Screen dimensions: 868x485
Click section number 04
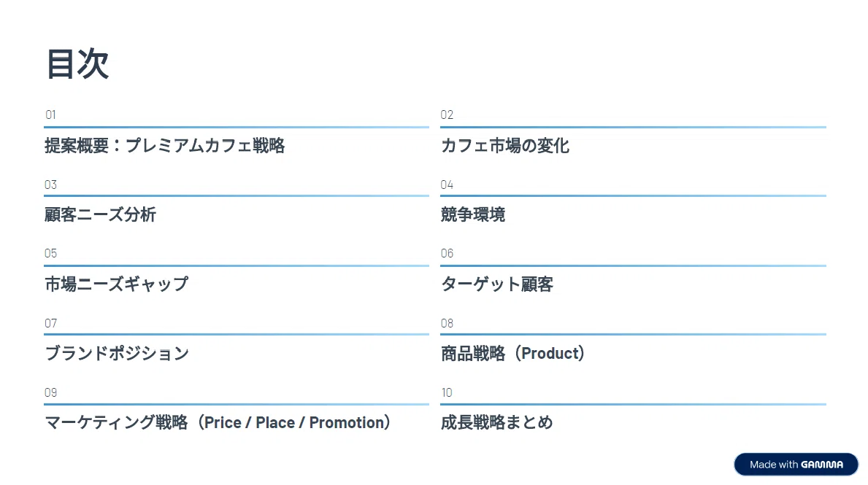click(x=447, y=185)
